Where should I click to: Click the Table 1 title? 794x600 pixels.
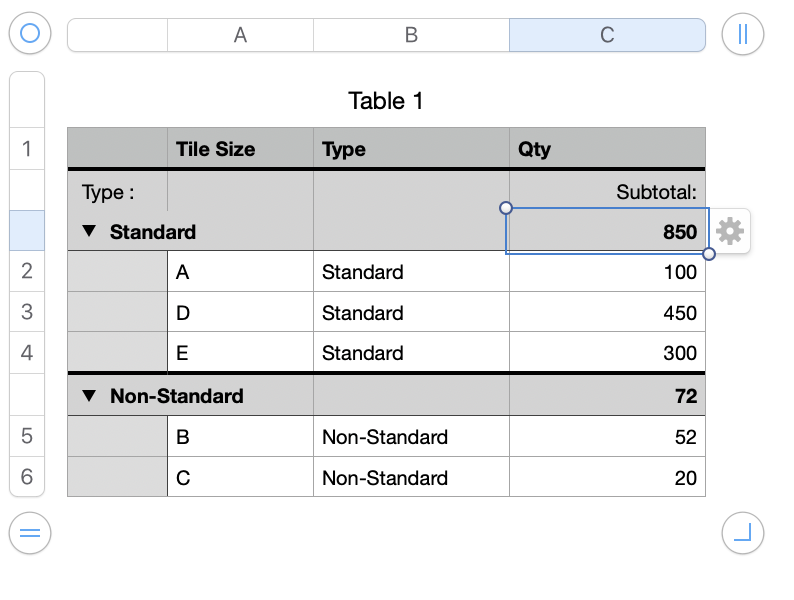pyautogui.click(x=386, y=101)
